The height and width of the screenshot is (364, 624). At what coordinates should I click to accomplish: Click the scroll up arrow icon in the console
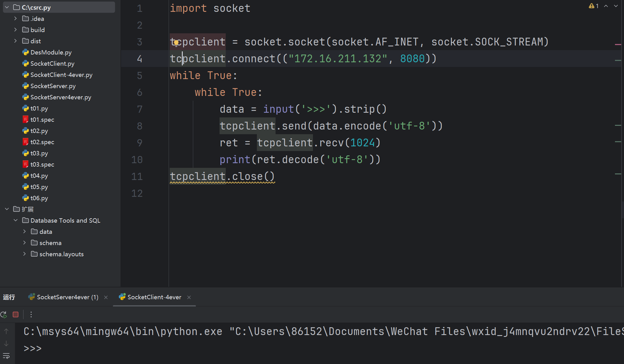click(x=6, y=331)
